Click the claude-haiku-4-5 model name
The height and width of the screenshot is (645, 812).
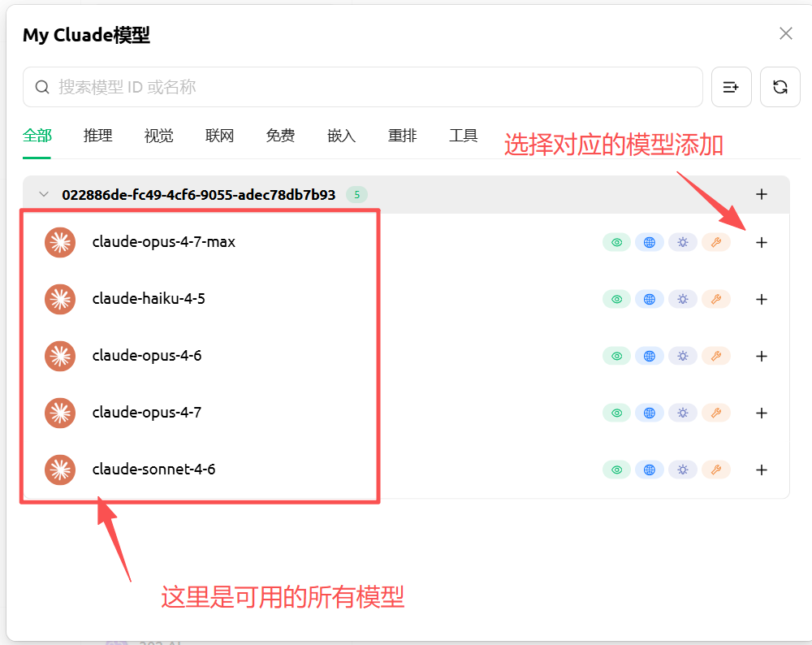149,299
